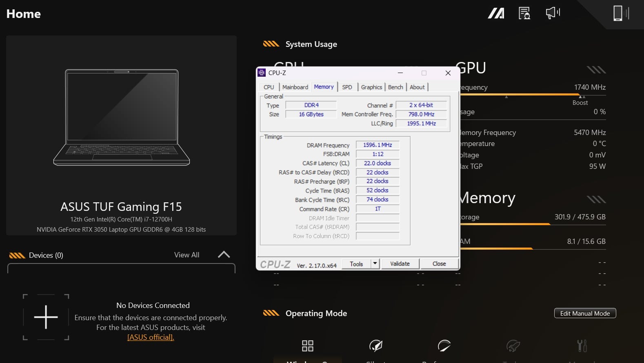This screenshot has height=363, width=644.
Task: Click the Command Rate 1T value
Action: [378, 209]
